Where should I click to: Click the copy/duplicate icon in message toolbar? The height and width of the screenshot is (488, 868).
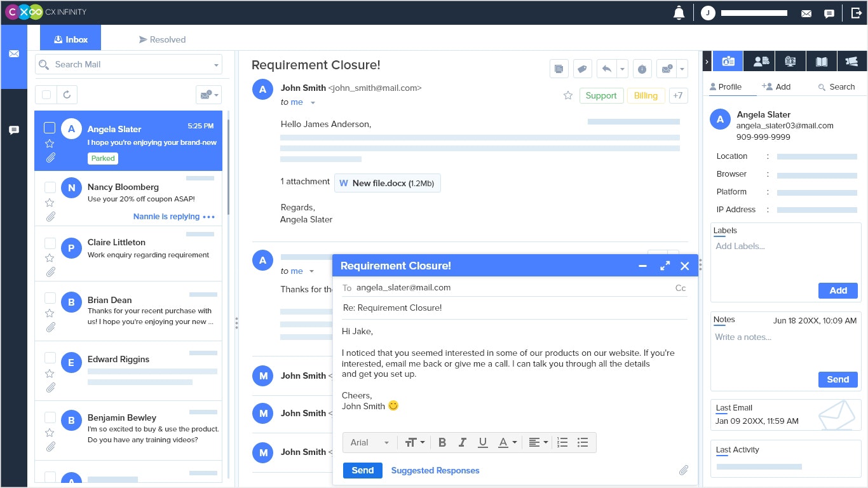point(559,69)
